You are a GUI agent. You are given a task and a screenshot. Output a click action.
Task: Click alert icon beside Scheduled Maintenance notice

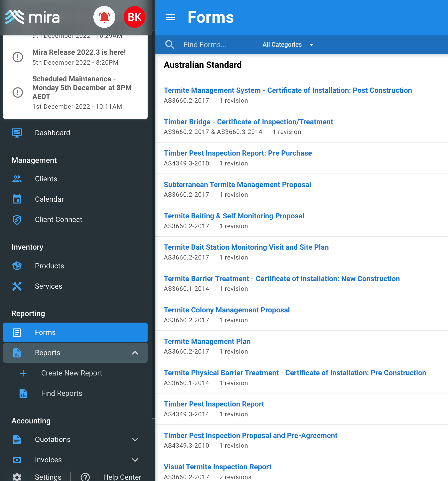tap(18, 92)
